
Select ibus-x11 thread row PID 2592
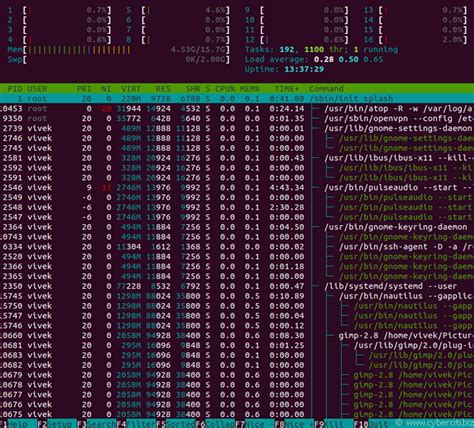click(237, 168)
